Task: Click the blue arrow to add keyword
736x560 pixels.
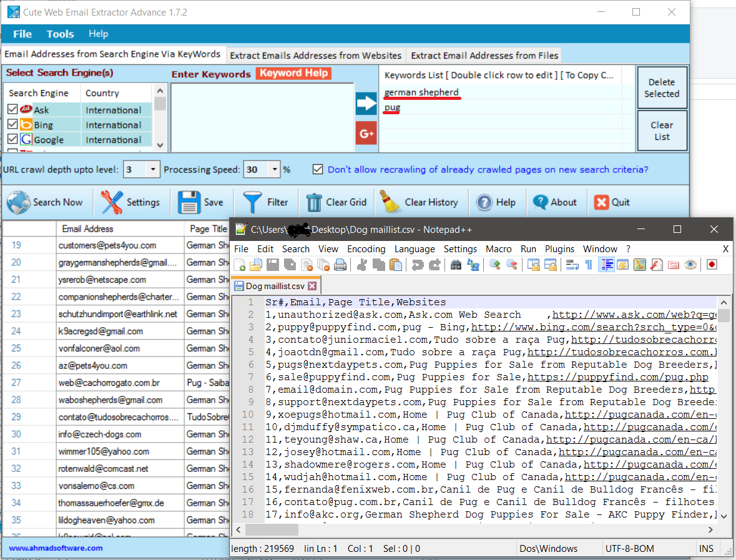Action: tap(366, 103)
